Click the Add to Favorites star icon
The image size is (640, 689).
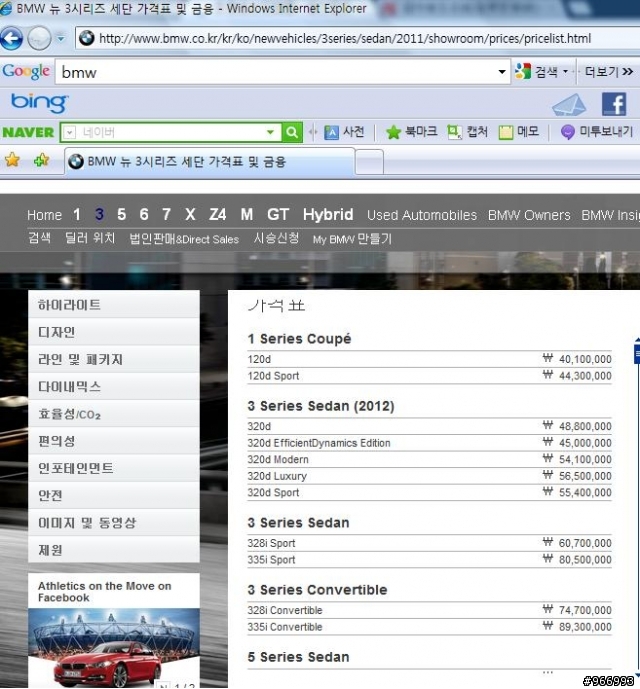coord(41,160)
